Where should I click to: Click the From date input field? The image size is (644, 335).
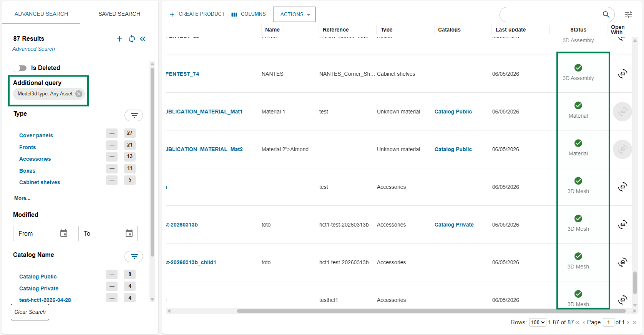point(43,233)
